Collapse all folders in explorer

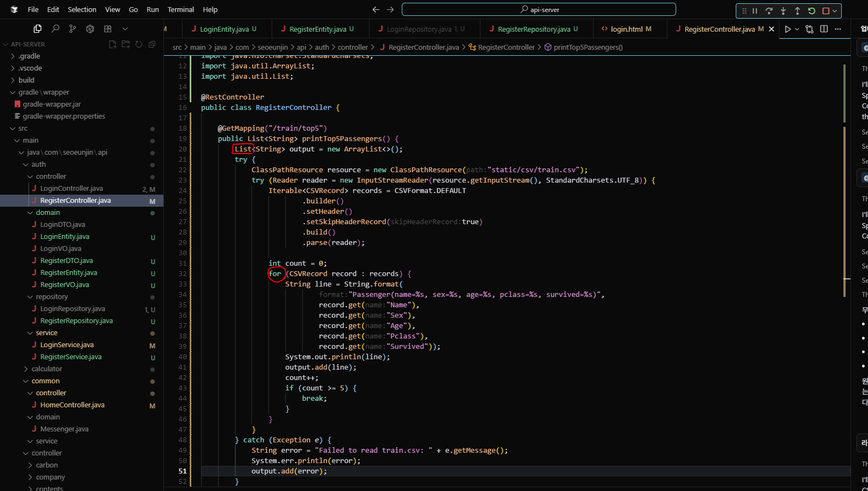(152, 44)
